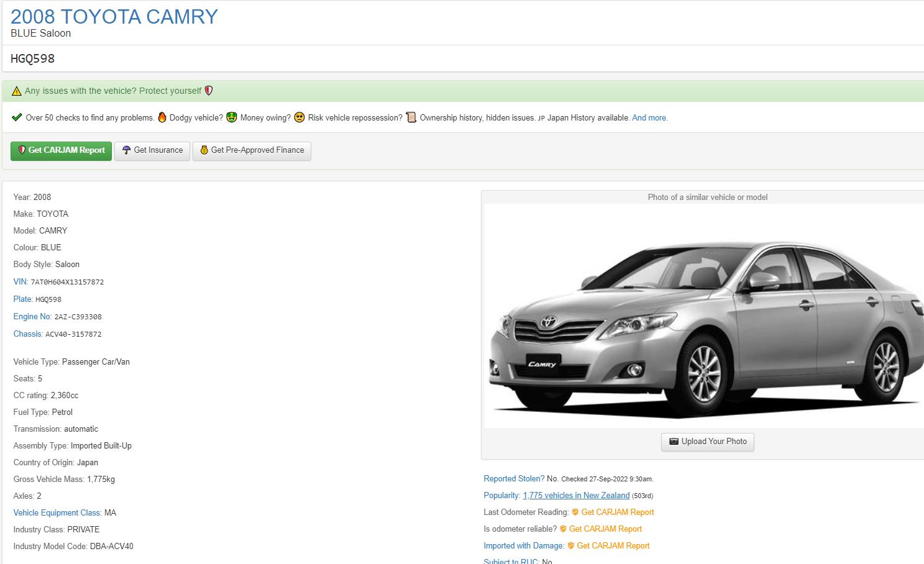924x564 pixels.
Task: Click the 'BLUE Saloon' subtitle text
Action: 41,34
